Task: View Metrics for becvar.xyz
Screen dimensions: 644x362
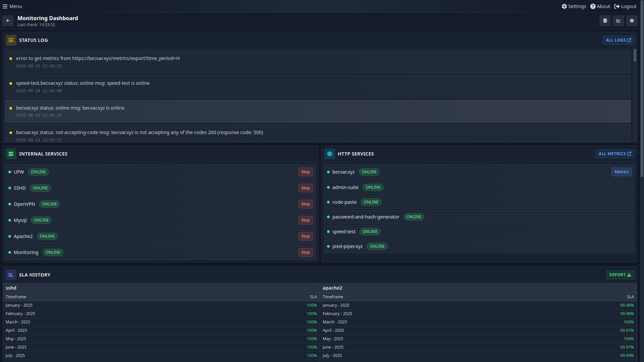Action: click(x=621, y=172)
